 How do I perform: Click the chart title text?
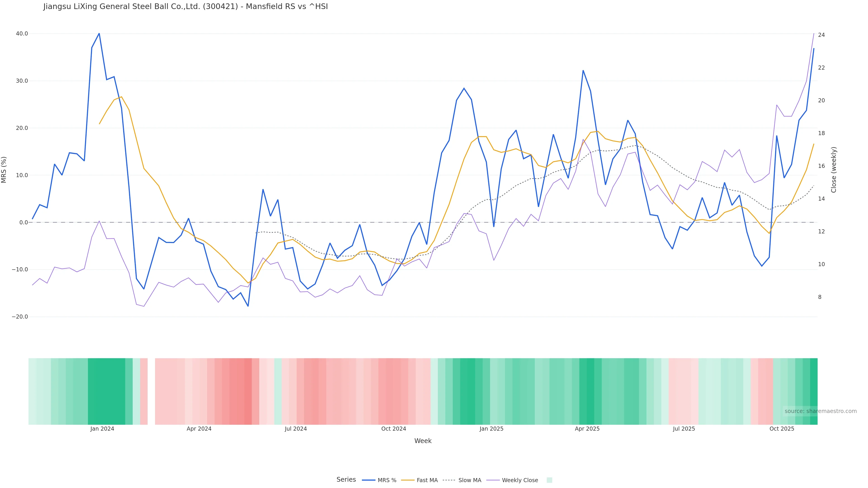point(185,7)
